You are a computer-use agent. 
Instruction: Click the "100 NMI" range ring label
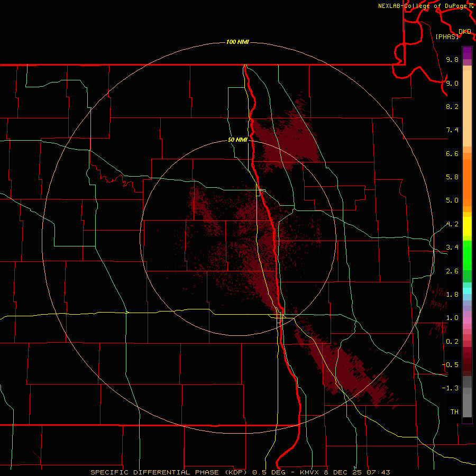point(237,42)
